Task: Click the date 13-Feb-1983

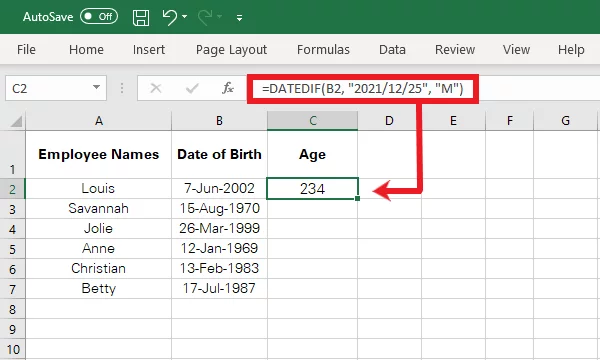Action: (219, 269)
